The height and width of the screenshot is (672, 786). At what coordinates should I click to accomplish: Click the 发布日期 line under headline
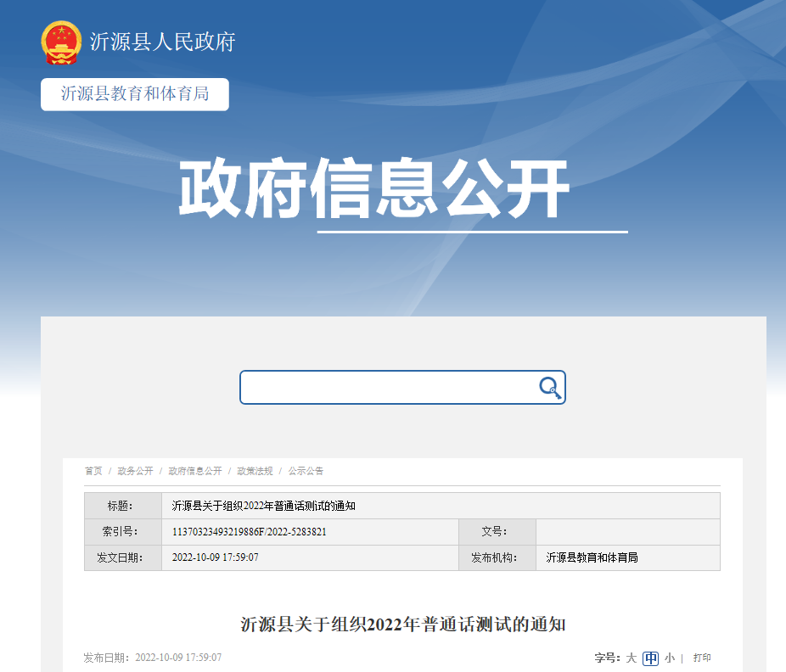click(153, 658)
